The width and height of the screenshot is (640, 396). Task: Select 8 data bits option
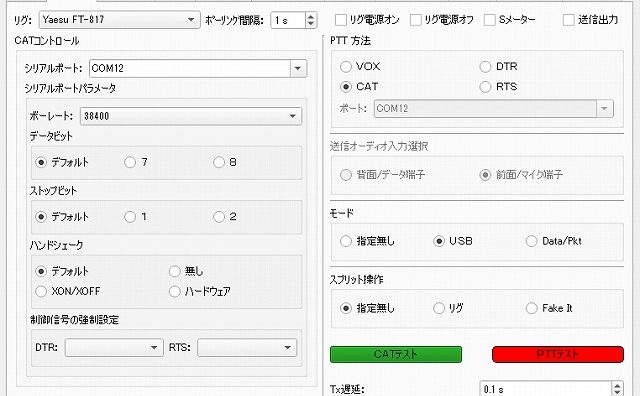click(x=219, y=162)
